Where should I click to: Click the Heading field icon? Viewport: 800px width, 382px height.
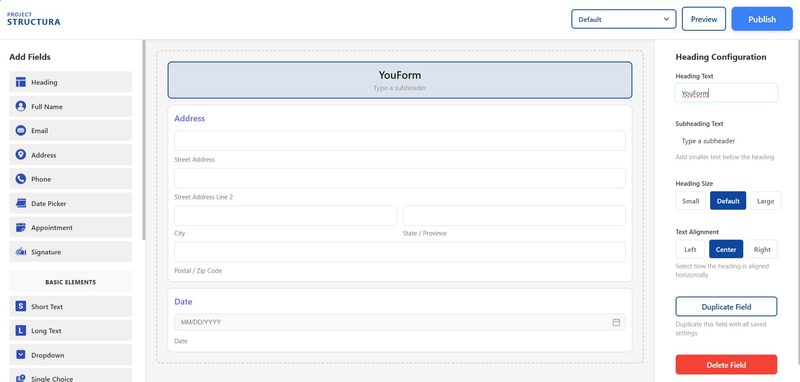[x=20, y=82]
